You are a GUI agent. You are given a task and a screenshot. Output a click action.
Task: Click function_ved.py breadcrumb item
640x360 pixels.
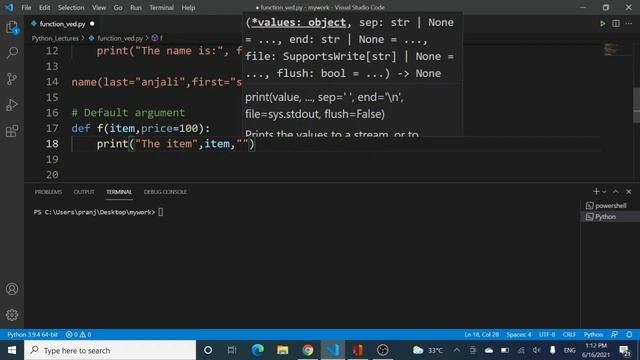click(120, 38)
